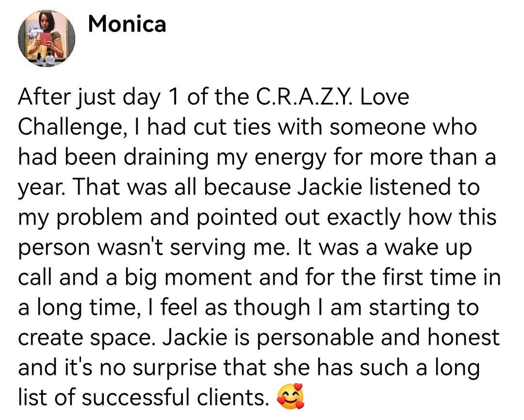Open the Monica username link
The height and width of the screenshot is (420, 524).
click(127, 24)
